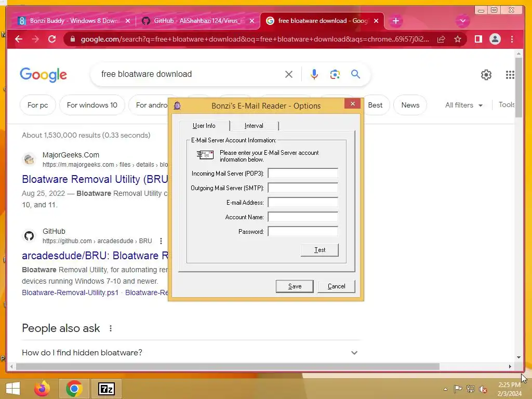Click the GitHub result favicon
532x399 pixels.
[x=29, y=235]
